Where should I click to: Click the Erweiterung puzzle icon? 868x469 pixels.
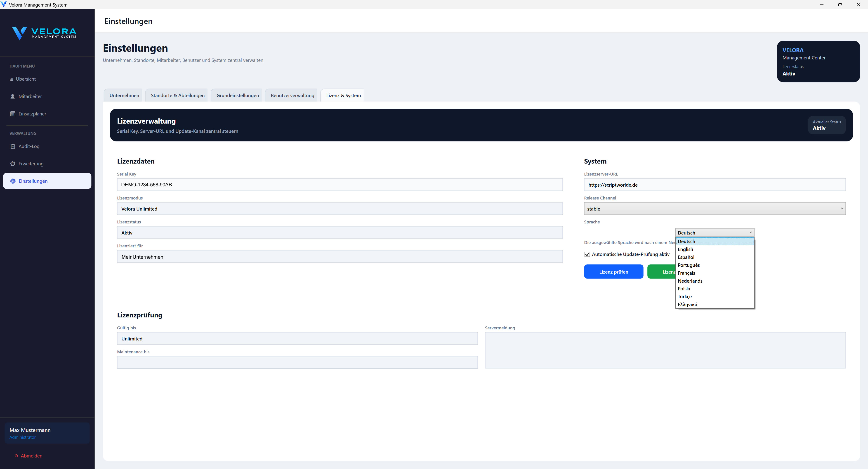[x=13, y=164]
